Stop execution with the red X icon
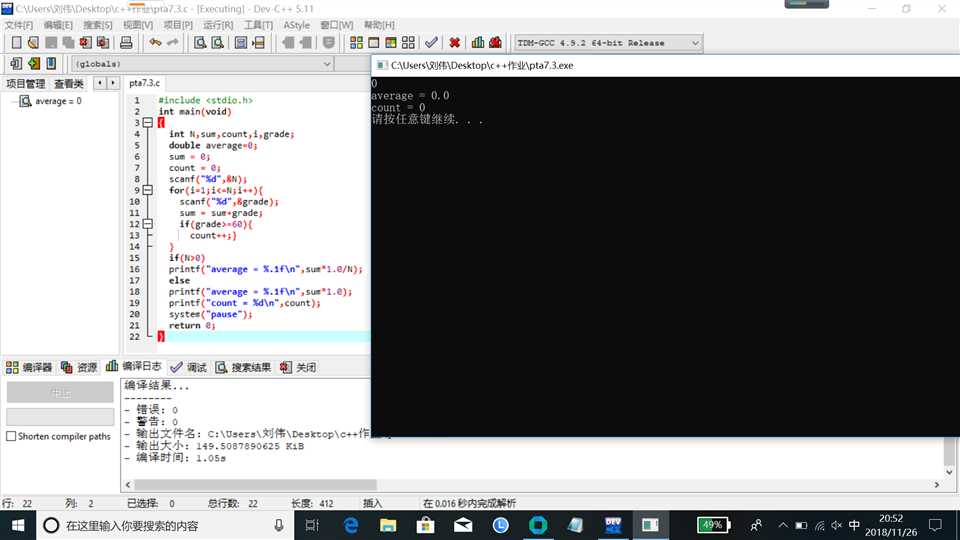960x540 pixels. [454, 42]
